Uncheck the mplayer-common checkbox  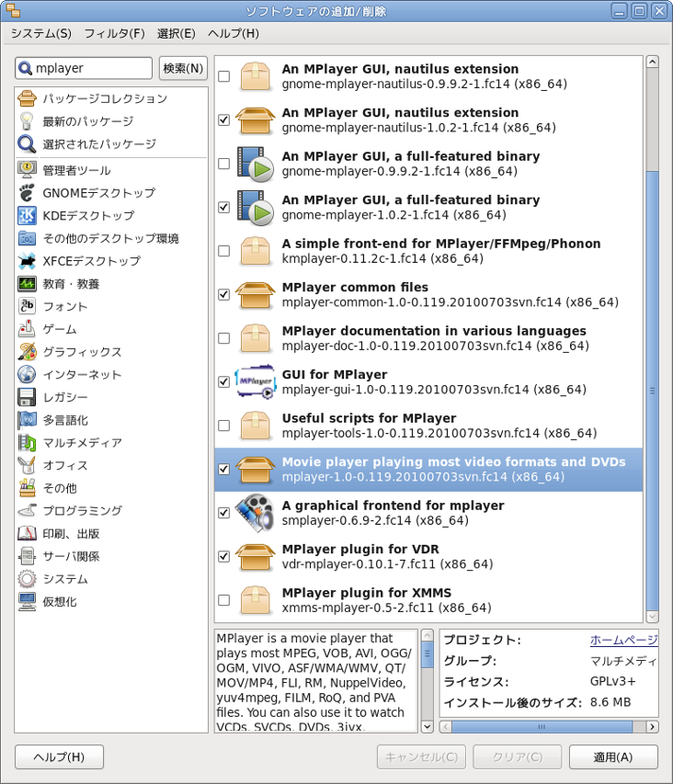pyautogui.click(x=224, y=294)
